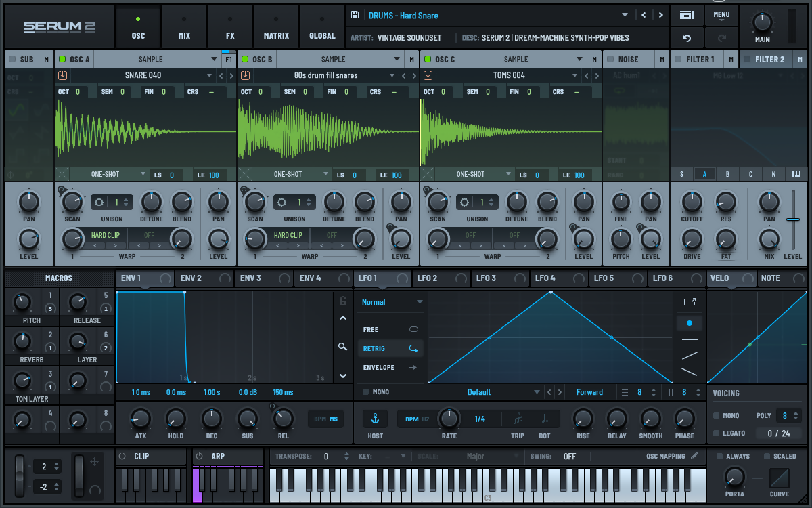Enable LFO dotted note icon

pyautogui.click(x=545, y=419)
